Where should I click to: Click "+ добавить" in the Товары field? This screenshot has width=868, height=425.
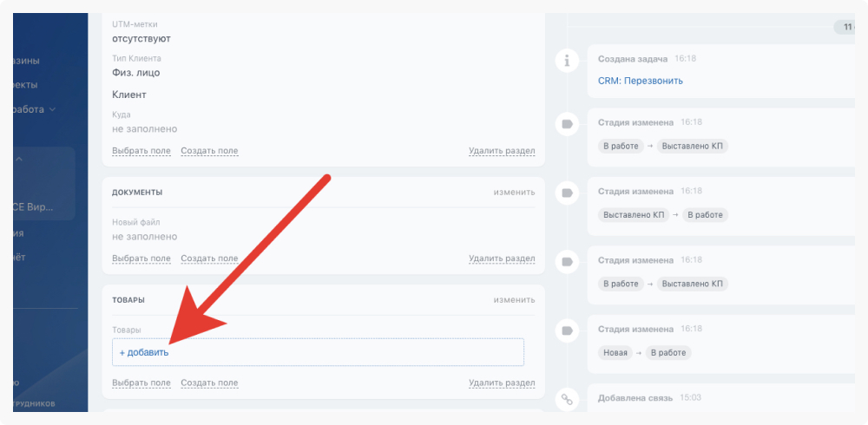click(x=144, y=352)
